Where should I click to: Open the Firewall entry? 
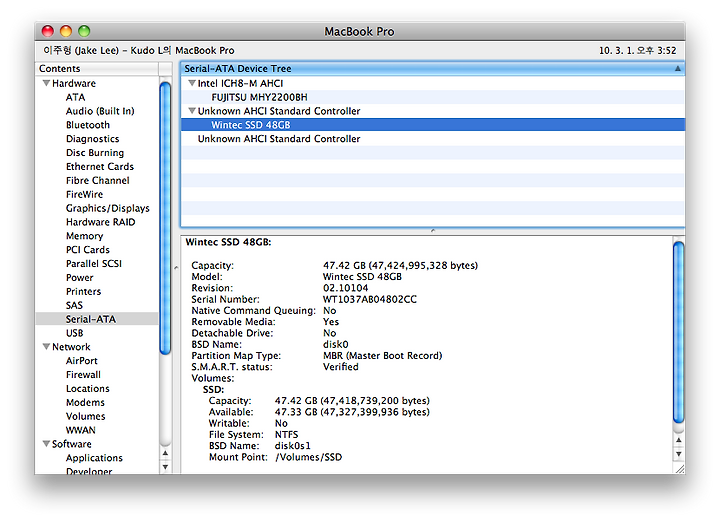pyautogui.click(x=83, y=375)
